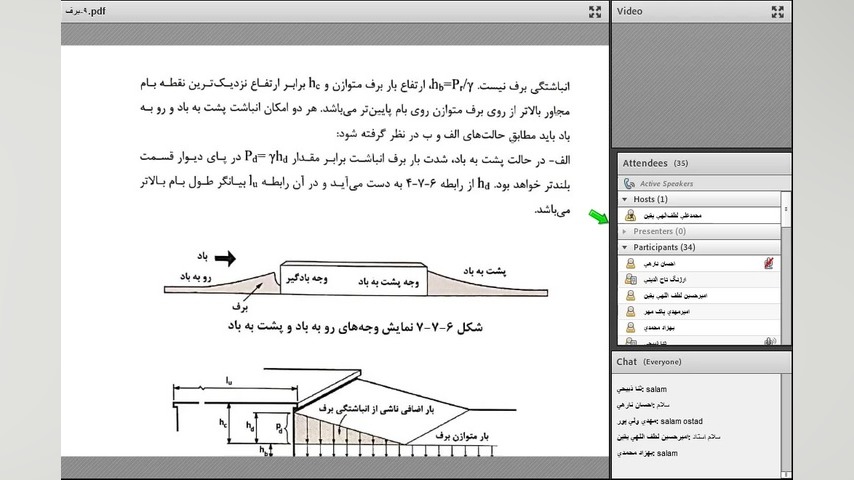
Task: Click the host's user icon under Hosts
Action: [x=630, y=215]
